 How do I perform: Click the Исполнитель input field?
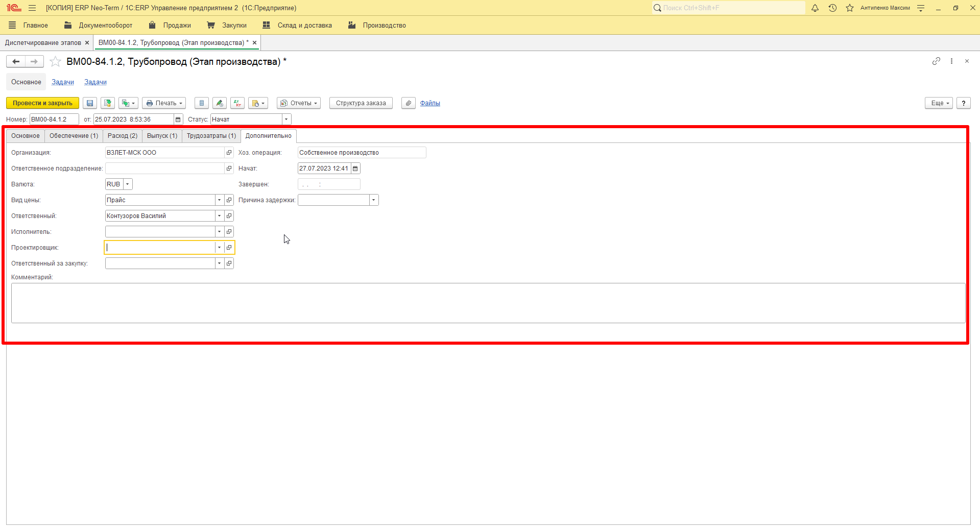(160, 232)
